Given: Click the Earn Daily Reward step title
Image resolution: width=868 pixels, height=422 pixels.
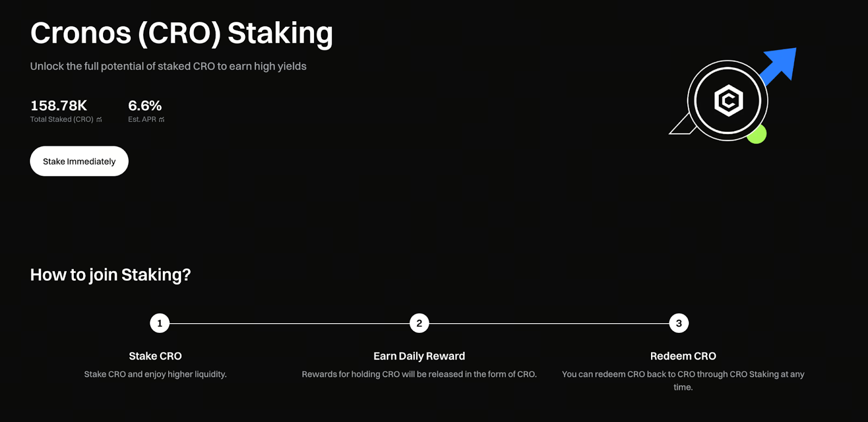Looking at the screenshot, I should pos(419,356).
